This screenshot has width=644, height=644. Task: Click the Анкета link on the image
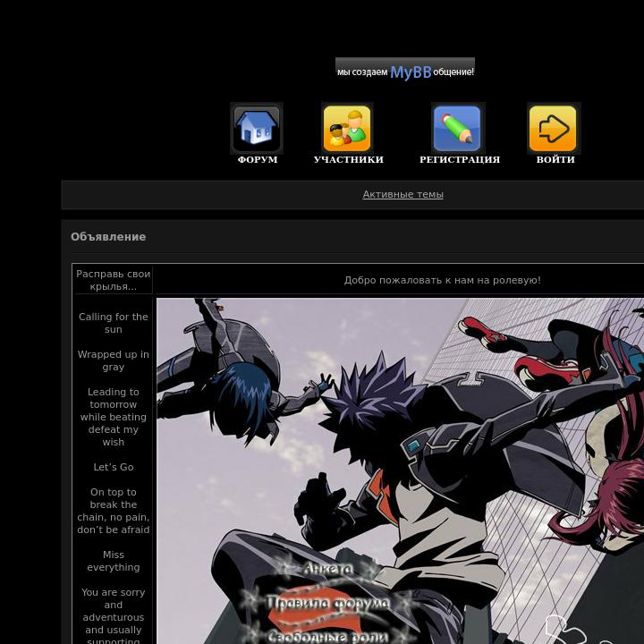pos(327,569)
